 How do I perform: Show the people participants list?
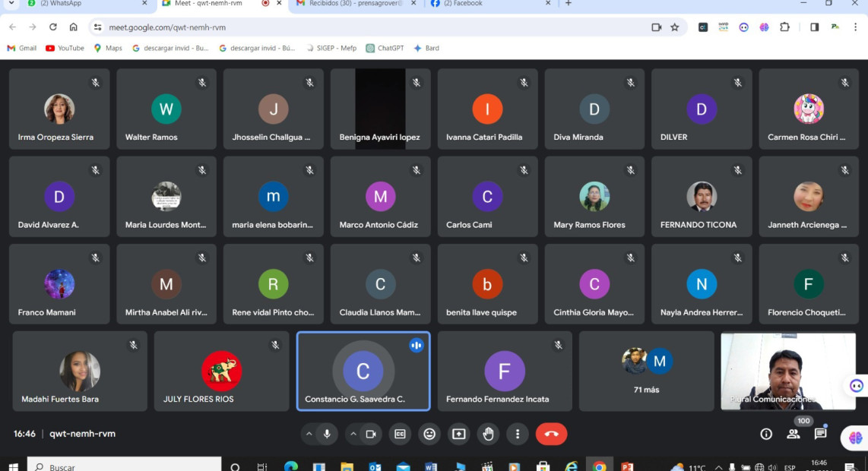point(794,434)
